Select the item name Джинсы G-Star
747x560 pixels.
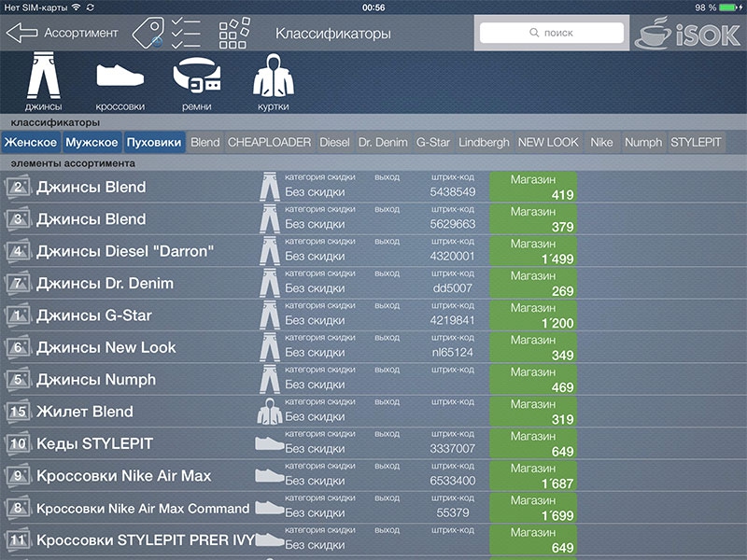pos(94,315)
